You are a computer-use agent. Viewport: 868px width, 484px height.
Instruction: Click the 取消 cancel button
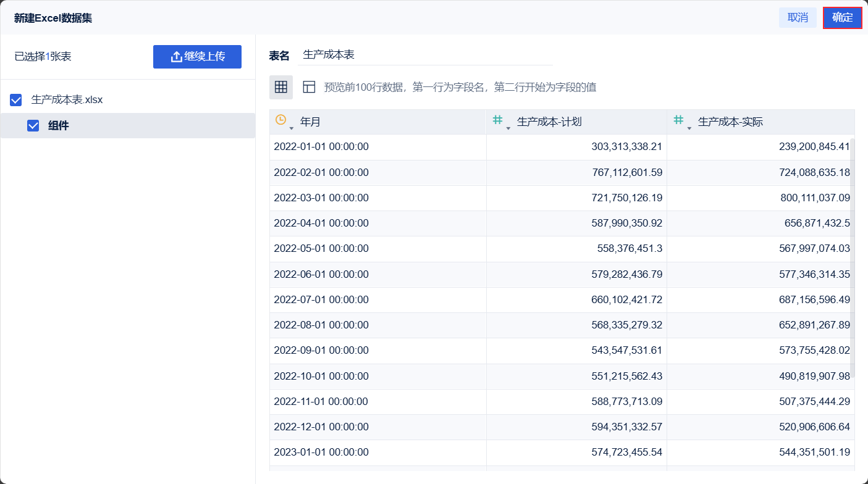point(798,17)
